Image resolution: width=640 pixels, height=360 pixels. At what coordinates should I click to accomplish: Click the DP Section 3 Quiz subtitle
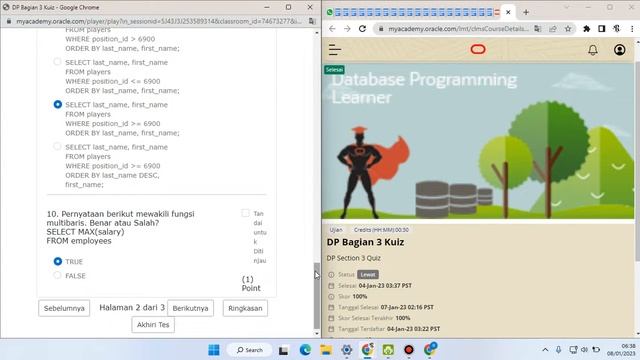[353, 258]
